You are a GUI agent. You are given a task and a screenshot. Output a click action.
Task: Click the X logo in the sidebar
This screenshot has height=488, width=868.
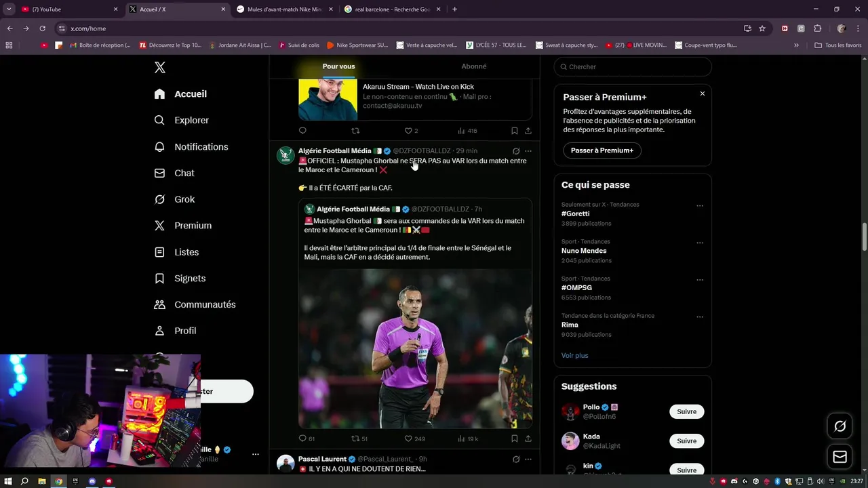(160, 67)
